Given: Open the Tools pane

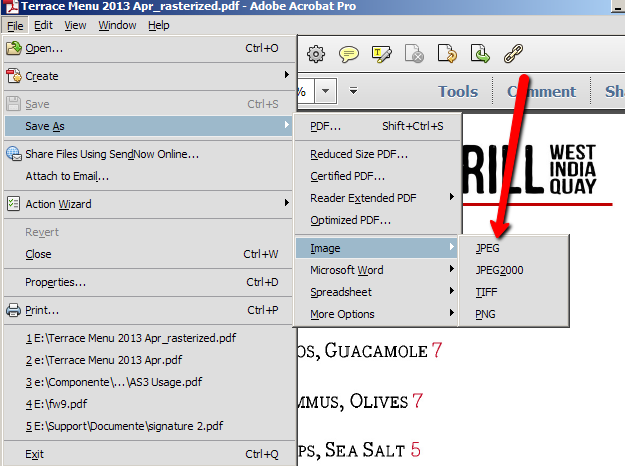Looking at the screenshot, I should click(458, 91).
